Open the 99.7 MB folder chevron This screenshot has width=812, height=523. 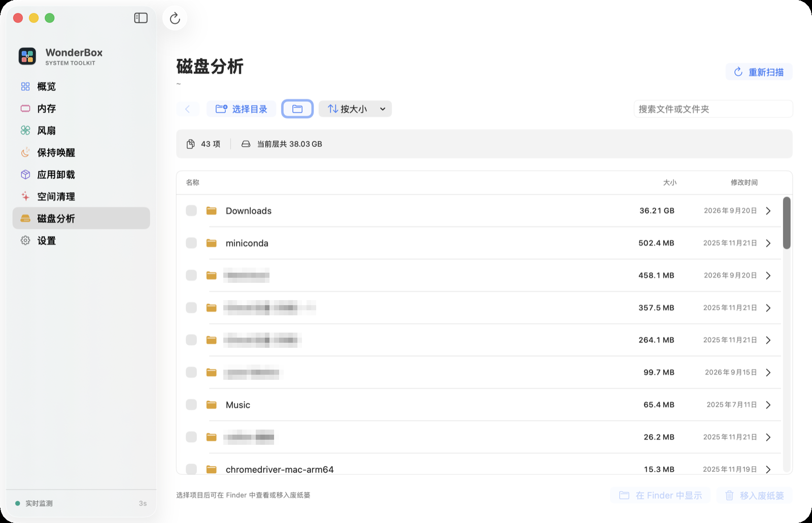pos(768,372)
